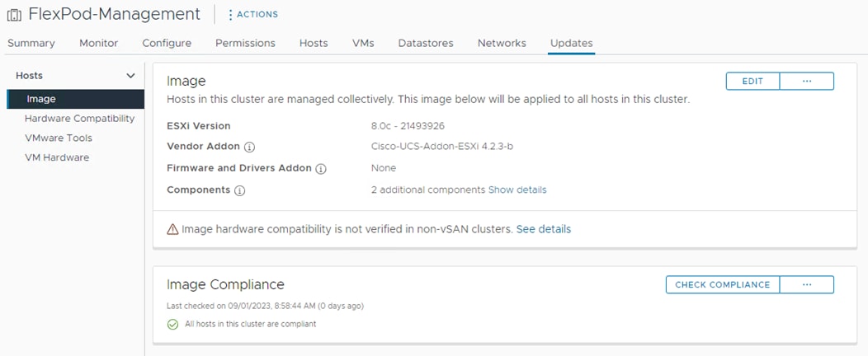Click the Check Compliance button
Screen dimensions: 868x356
coord(722,284)
